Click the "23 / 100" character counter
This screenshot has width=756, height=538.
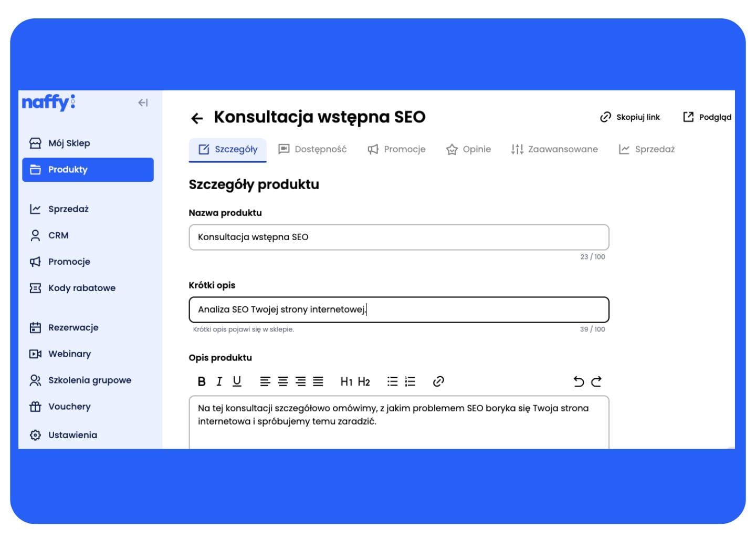(592, 257)
